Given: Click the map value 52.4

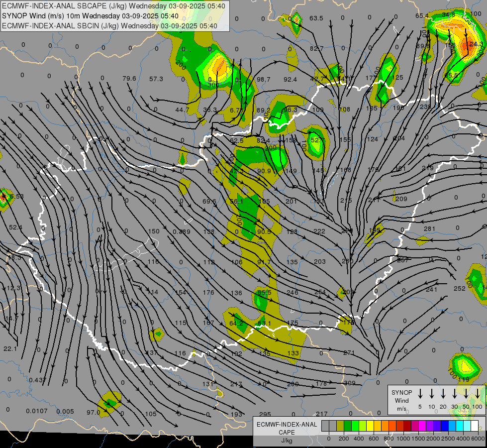Looking at the screenshot, I should click(15, 227).
